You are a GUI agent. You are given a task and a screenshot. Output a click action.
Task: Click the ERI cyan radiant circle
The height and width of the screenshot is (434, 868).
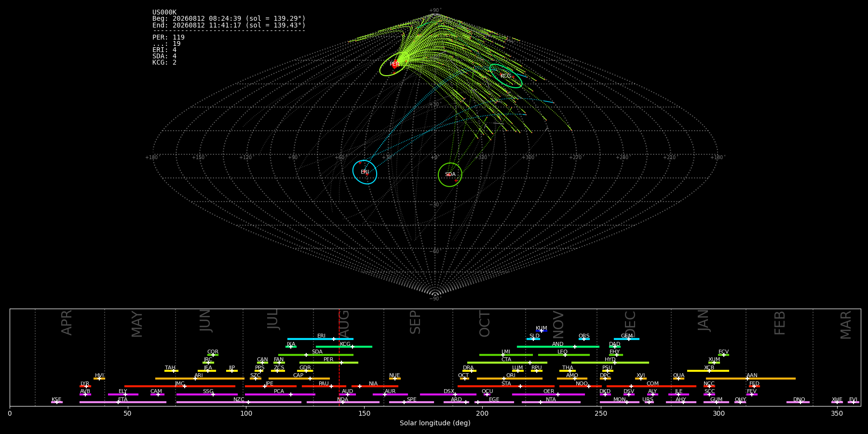[x=365, y=172]
